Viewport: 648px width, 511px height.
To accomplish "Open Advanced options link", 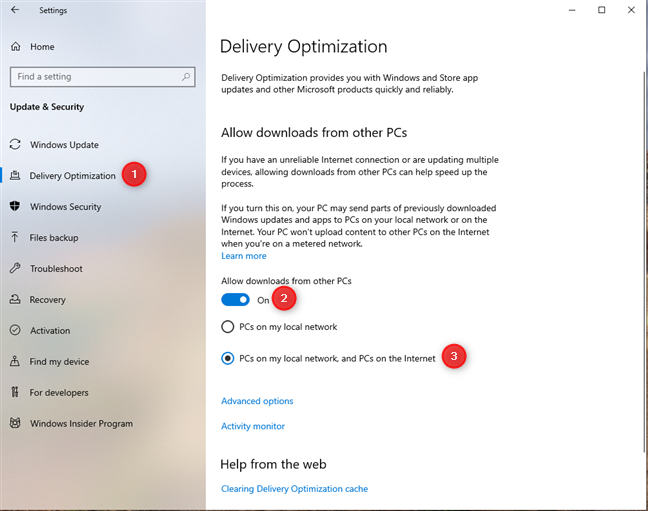I will coord(257,401).
